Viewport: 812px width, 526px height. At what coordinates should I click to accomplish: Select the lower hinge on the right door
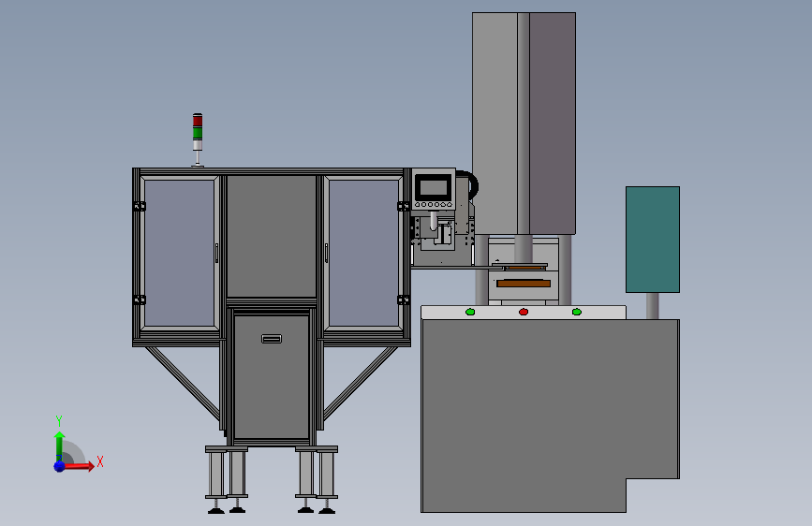click(x=404, y=300)
